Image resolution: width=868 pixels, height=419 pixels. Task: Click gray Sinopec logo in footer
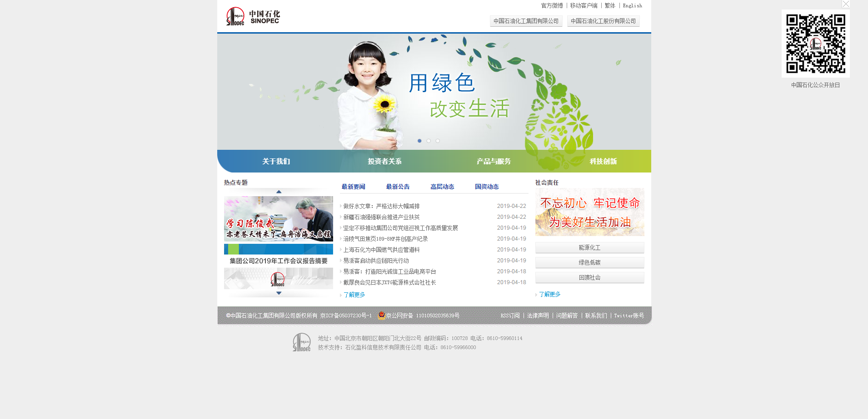click(x=301, y=342)
